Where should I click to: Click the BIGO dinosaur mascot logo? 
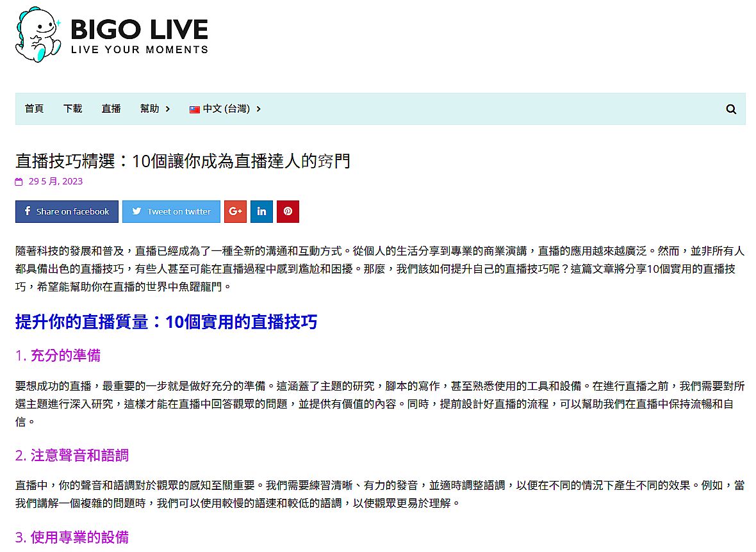(38, 35)
